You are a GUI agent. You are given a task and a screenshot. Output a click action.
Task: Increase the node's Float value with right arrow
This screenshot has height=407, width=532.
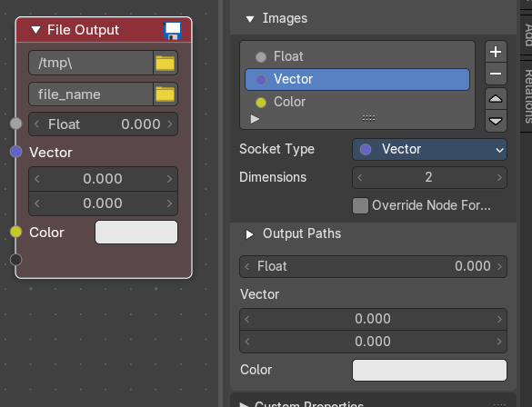tap(170, 124)
